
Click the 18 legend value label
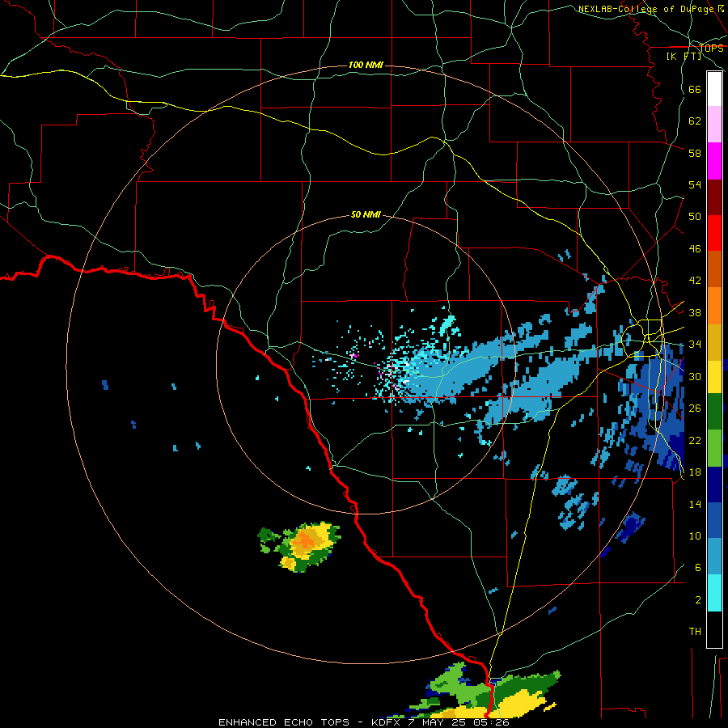[x=695, y=472]
